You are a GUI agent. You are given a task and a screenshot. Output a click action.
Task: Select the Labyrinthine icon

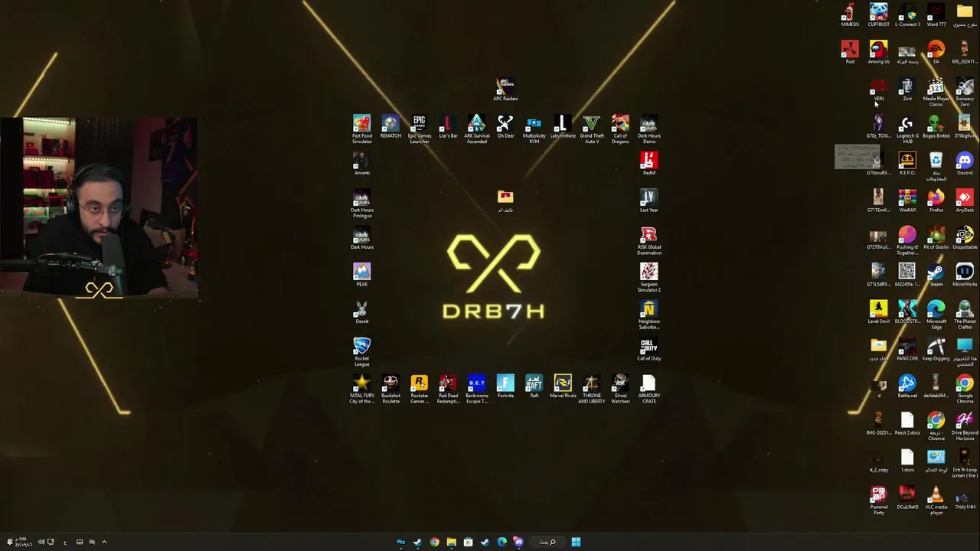pyautogui.click(x=563, y=127)
